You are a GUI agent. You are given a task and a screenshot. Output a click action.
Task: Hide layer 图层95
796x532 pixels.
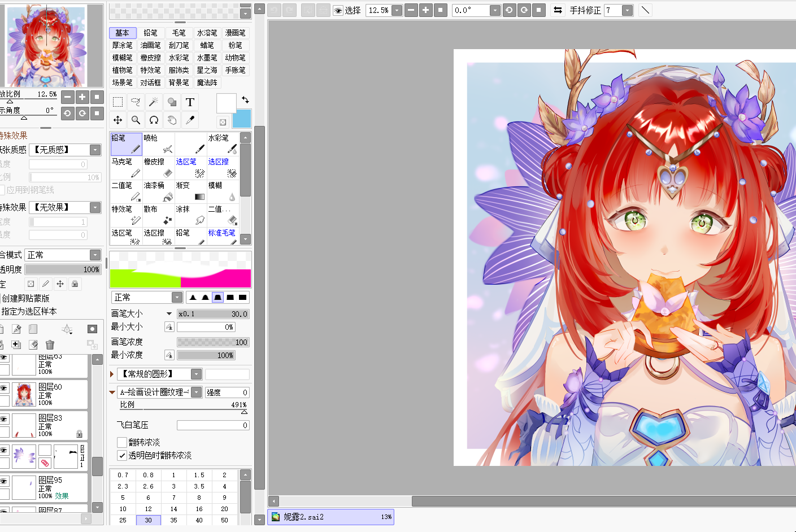[3, 482]
